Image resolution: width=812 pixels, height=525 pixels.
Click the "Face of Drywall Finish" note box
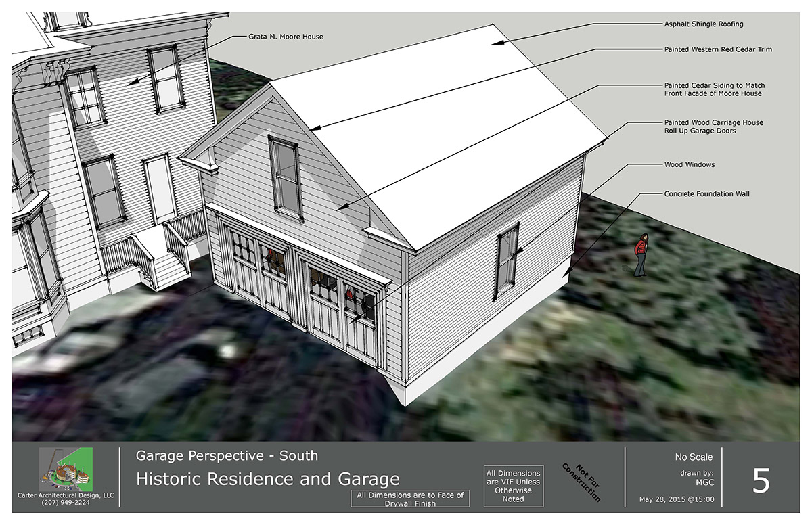tap(411, 499)
